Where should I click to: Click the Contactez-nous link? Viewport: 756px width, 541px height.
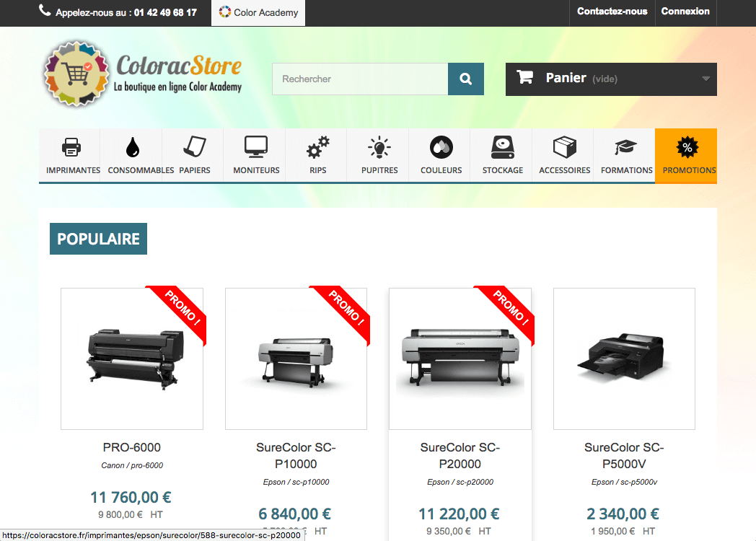pyautogui.click(x=612, y=11)
